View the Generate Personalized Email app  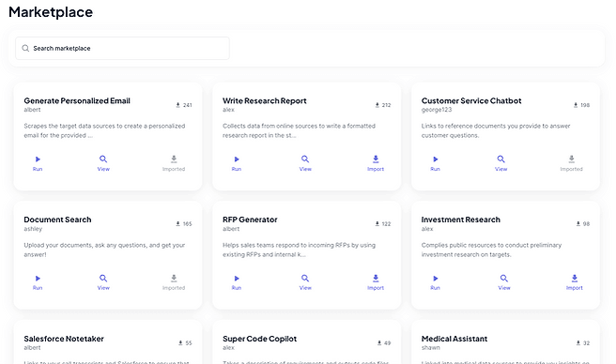click(103, 163)
